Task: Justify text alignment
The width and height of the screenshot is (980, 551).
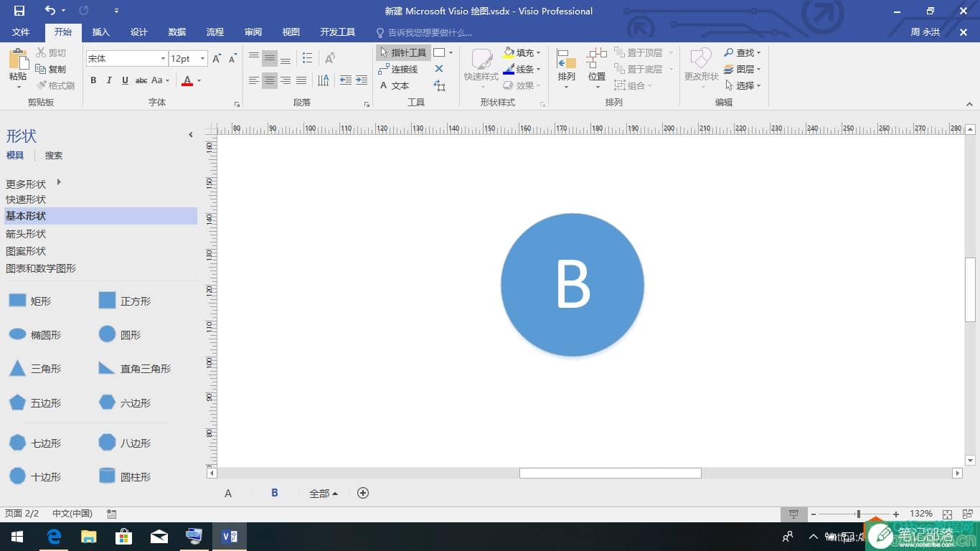Action: [301, 80]
